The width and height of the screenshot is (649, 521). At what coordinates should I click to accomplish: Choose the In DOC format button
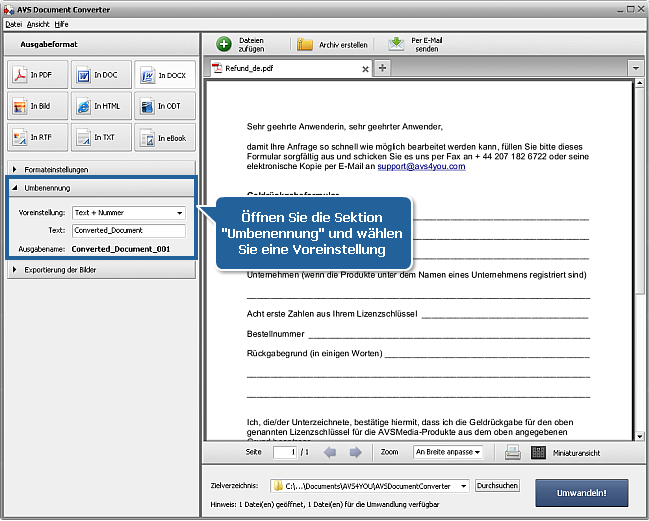click(101, 75)
